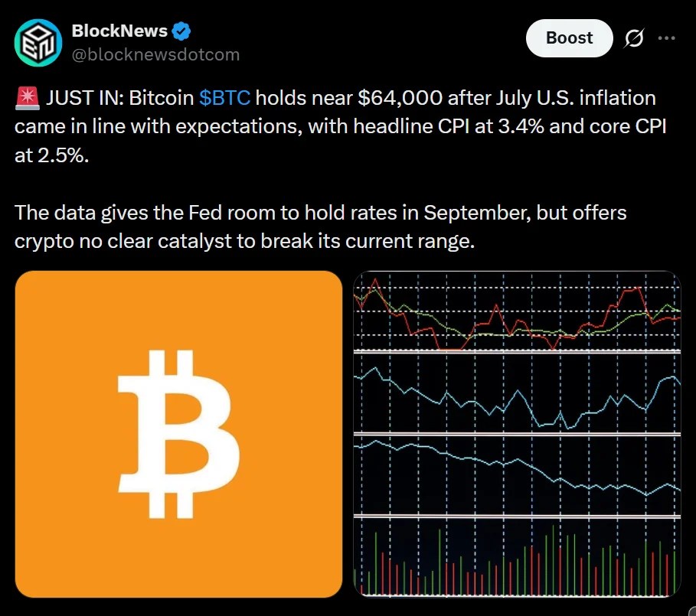Click the blue verified badge
Viewport: 696px width, 616px height.
coord(181,31)
